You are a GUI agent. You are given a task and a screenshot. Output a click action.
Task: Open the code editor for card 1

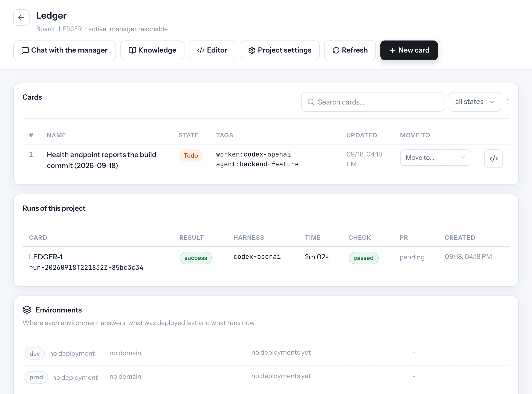tap(493, 158)
